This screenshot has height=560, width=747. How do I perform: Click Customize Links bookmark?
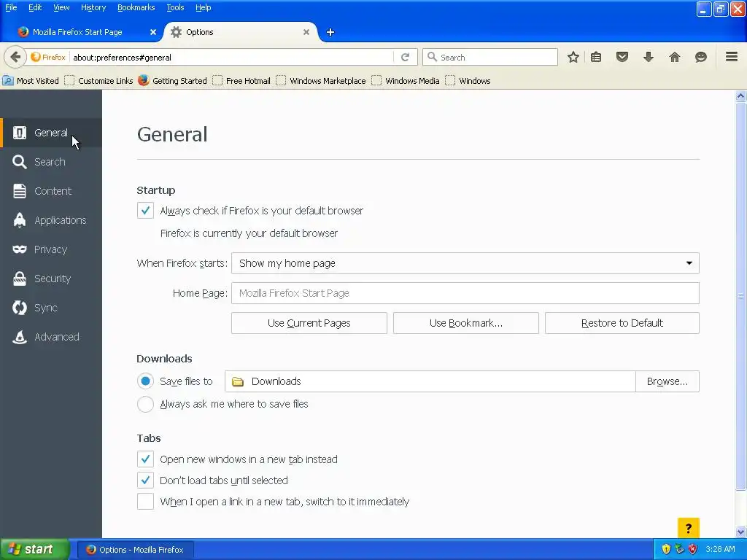tap(99, 80)
